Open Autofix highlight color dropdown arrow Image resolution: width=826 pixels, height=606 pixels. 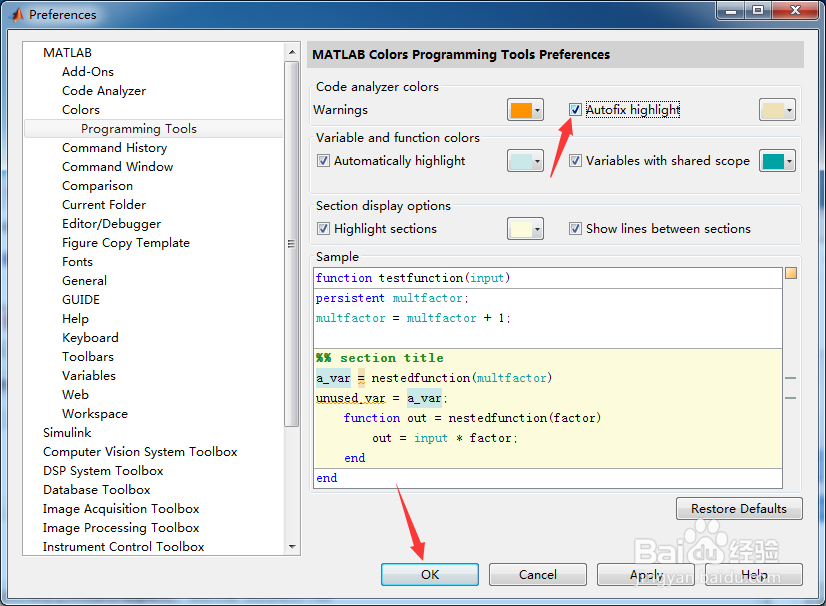(789, 110)
